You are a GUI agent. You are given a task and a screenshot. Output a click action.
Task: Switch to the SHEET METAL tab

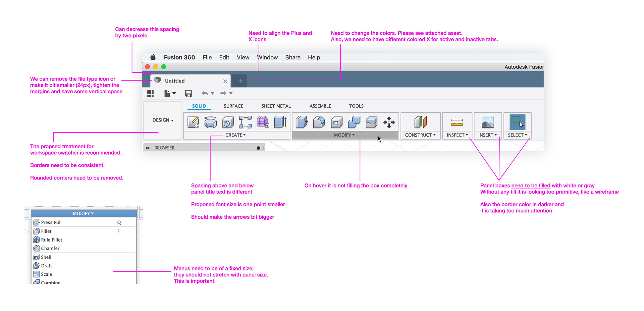pyautogui.click(x=276, y=106)
